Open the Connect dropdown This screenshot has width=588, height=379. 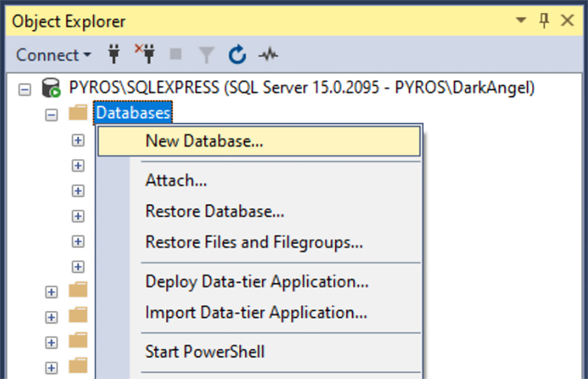(x=53, y=55)
